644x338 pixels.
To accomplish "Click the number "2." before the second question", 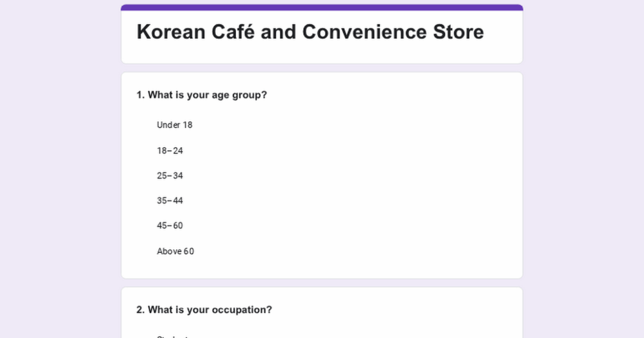I will [x=139, y=310].
